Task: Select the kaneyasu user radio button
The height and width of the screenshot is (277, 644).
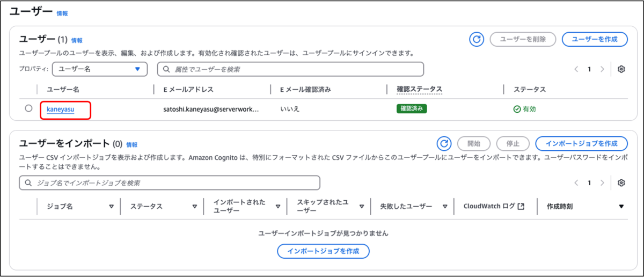Action: (x=28, y=108)
